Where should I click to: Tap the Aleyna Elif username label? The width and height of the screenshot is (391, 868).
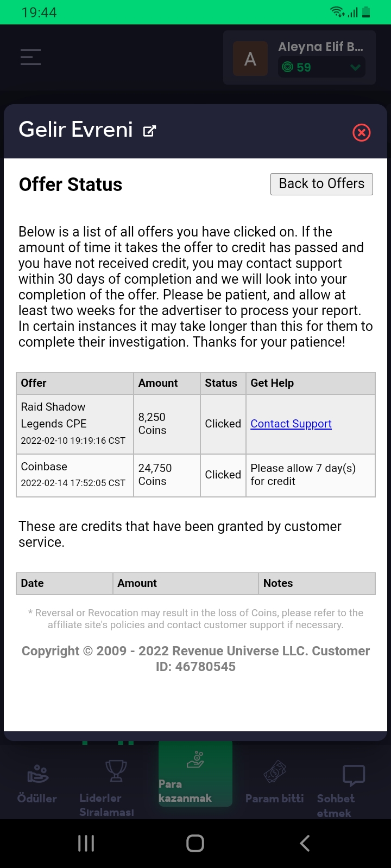321,47
